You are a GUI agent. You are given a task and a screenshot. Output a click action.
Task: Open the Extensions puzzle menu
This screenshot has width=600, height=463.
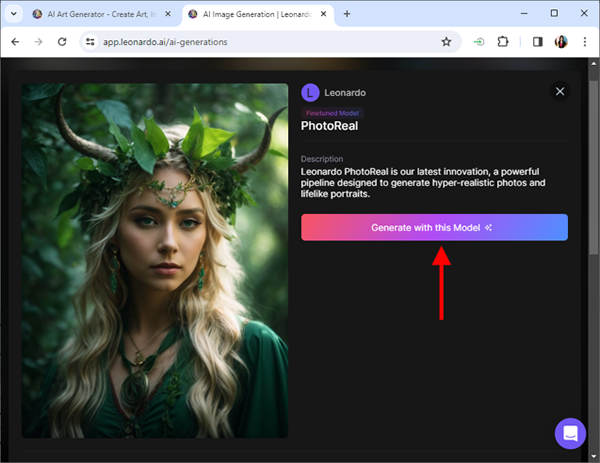point(503,42)
